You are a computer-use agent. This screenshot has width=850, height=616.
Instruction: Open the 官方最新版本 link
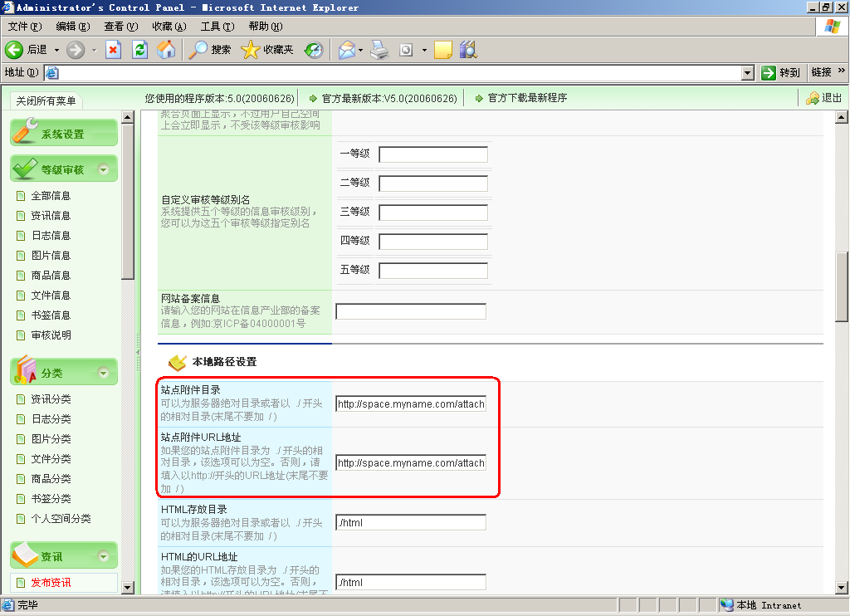[x=389, y=99]
